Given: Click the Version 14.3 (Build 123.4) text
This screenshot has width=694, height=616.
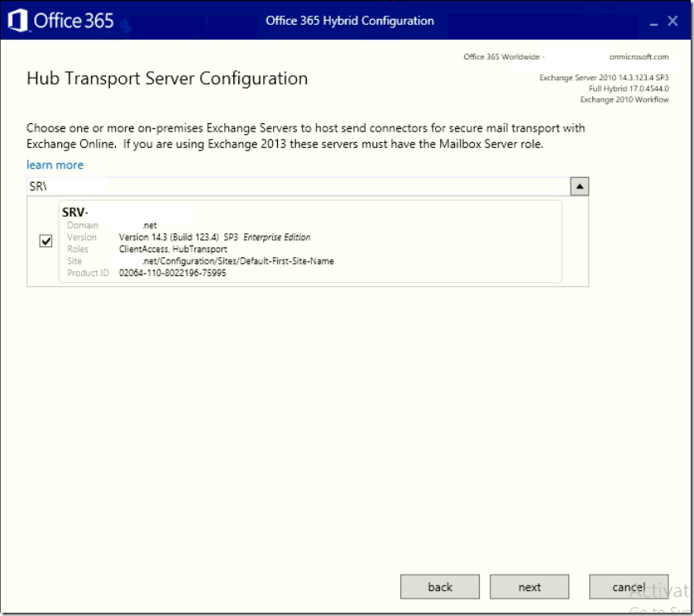Looking at the screenshot, I should click(x=169, y=237).
